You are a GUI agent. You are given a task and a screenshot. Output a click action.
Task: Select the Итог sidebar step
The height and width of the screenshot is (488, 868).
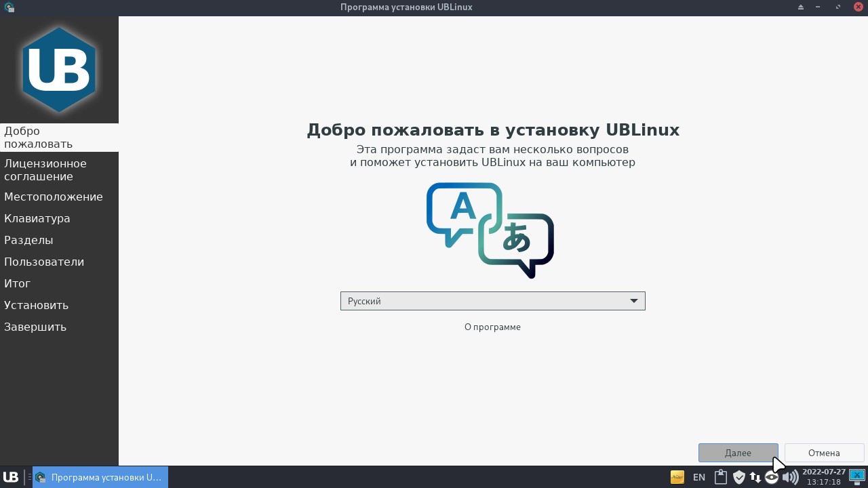point(59,283)
